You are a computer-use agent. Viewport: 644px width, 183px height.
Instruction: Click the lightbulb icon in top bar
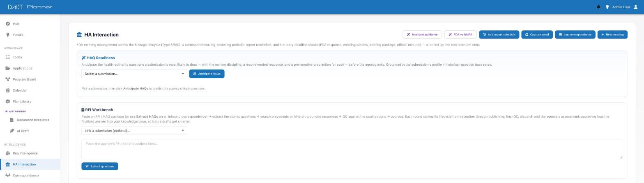[x=607, y=7]
